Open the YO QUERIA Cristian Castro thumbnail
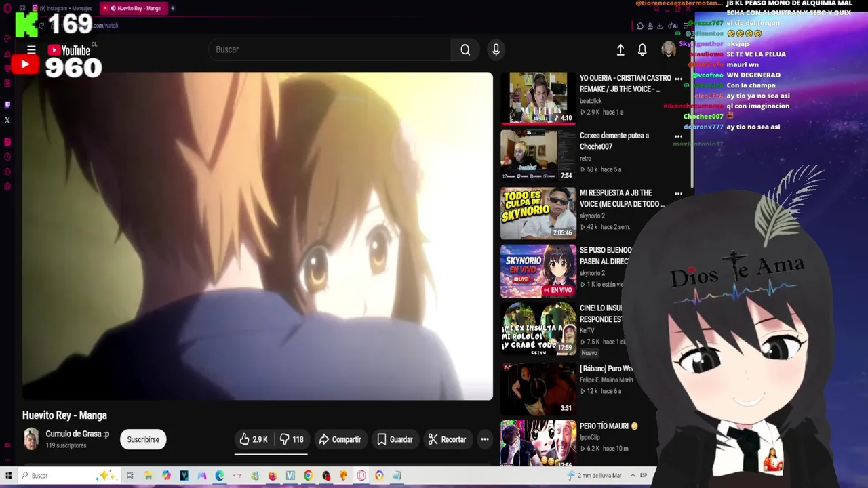Image resolution: width=868 pixels, height=488 pixels. pyautogui.click(x=538, y=98)
